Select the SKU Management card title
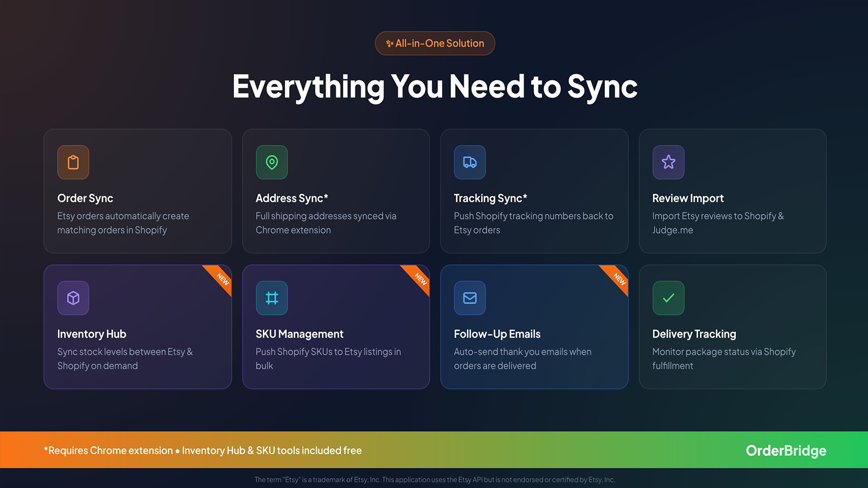Screen dimensions: 868x488 click(x=299, y=334)
